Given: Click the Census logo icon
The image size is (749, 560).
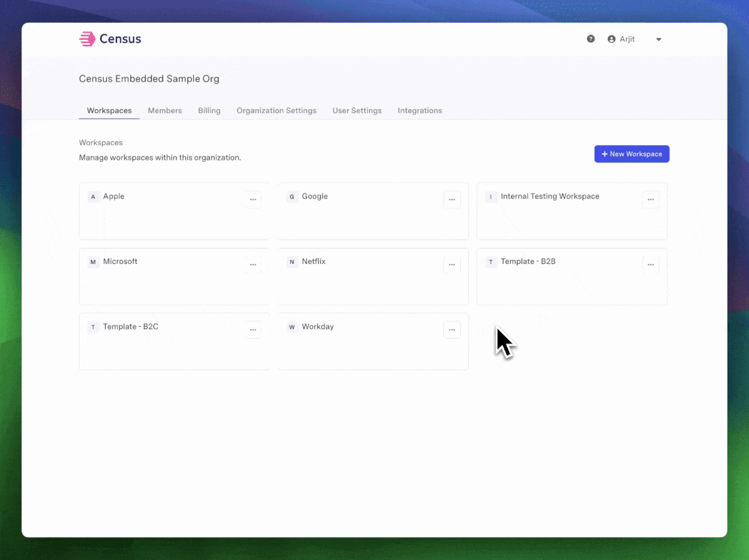Looking at the screenshot, I should (x=86, y=39).
